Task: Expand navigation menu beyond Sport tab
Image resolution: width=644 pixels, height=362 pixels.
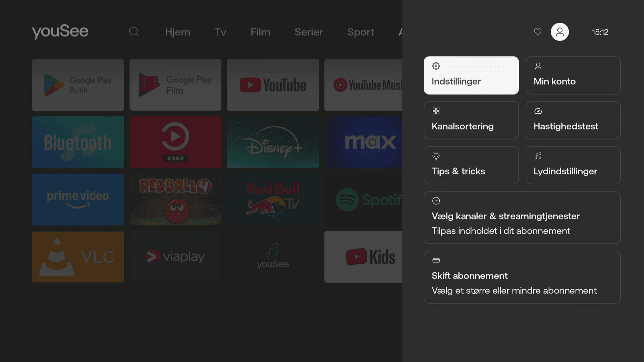Action: pos(399,32)
